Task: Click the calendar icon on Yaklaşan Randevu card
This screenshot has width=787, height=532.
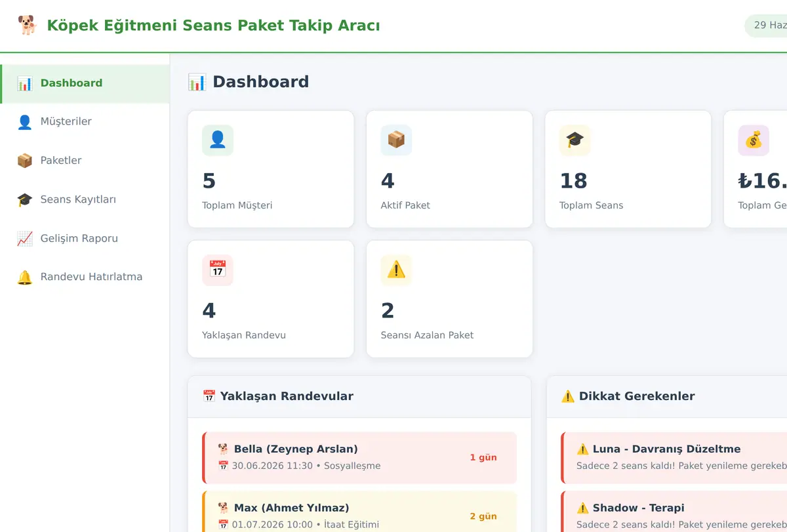Action: click(218, 270)
